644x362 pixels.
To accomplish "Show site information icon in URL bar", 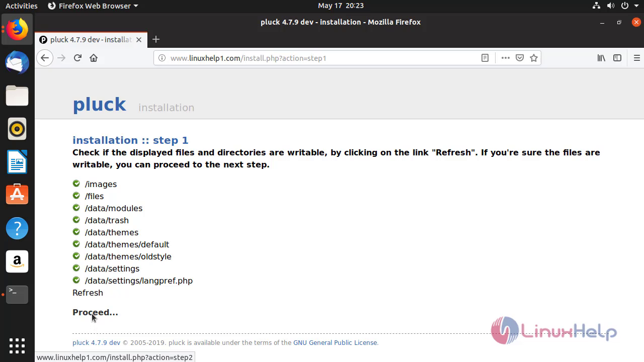I will pyautogui.click(x=162, y=58).
